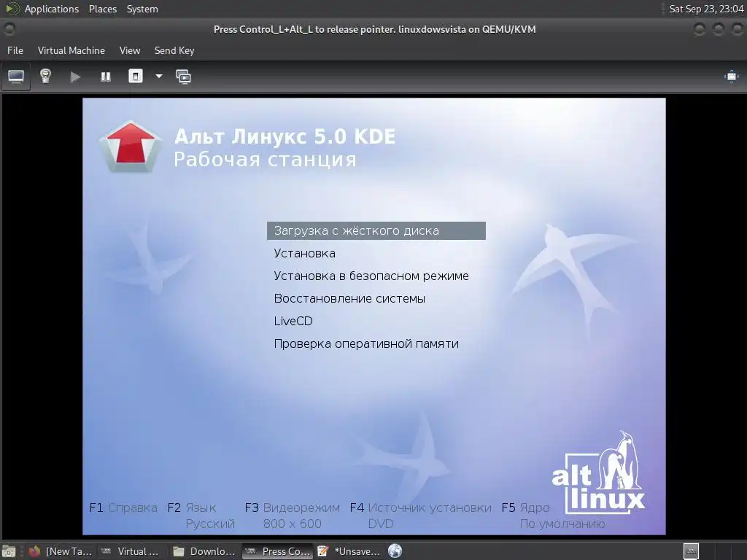Click the Alt Linux red arrow logo

click(x=130, y=147)
